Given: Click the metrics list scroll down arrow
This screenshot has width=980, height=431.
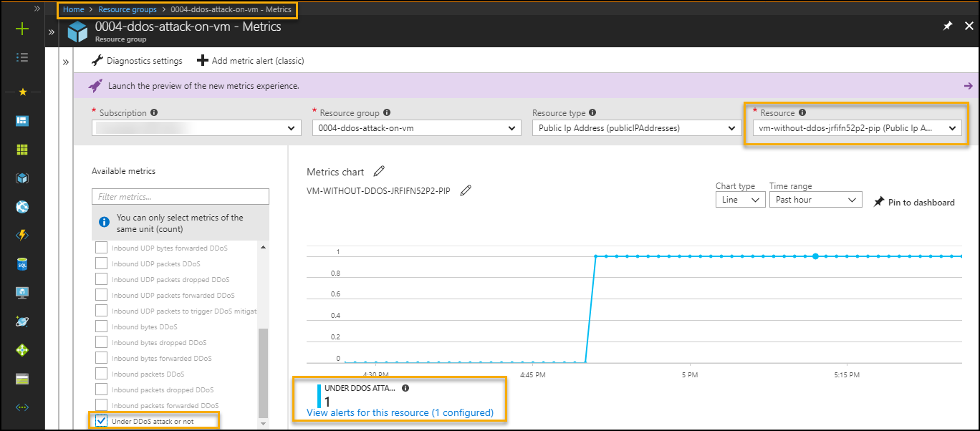Looking at the screenshot, I should (263, 424).
